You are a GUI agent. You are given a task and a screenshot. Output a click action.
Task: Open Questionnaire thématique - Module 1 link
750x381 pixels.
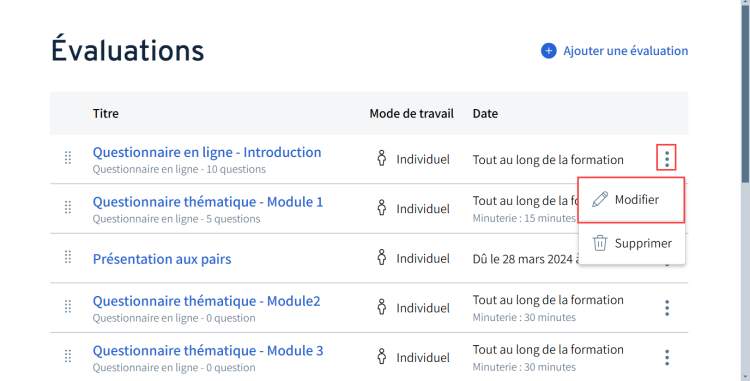(x=208, y=202)
